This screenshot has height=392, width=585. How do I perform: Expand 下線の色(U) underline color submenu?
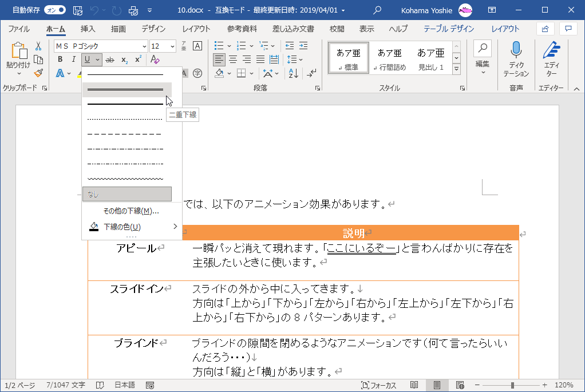pyautogui.click(x=132, y=227)
